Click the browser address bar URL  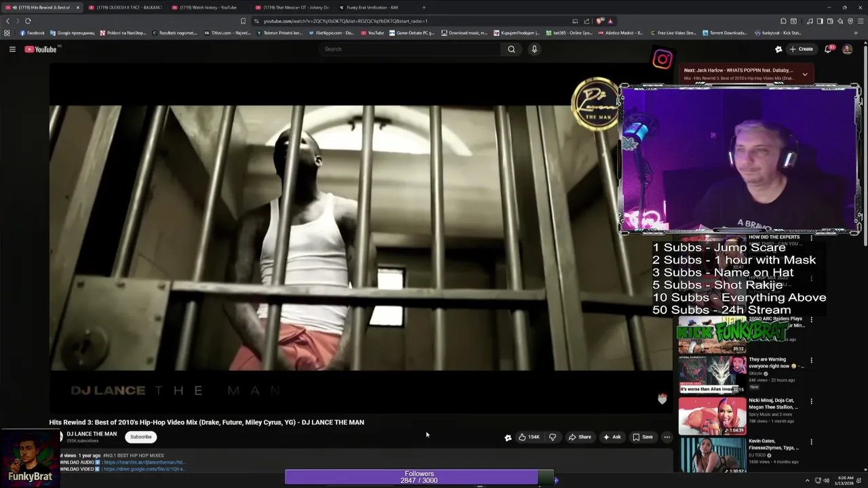pos(345,21)
